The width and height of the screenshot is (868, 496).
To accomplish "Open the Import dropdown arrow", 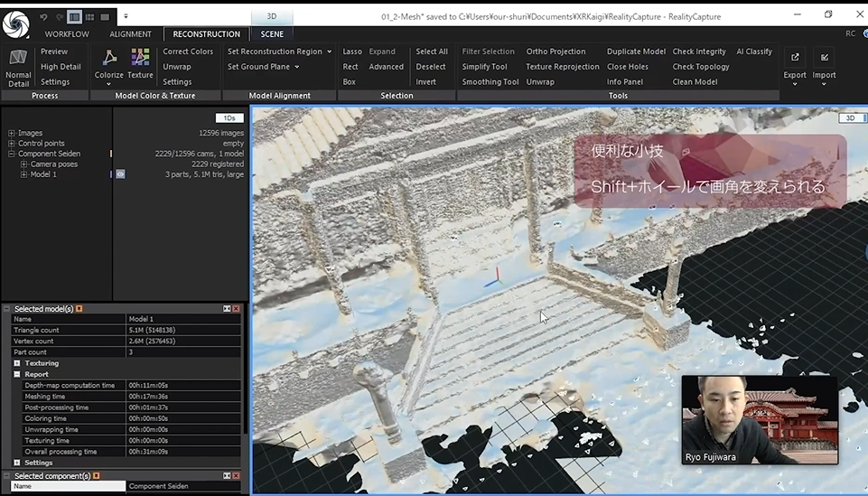I will click(x=824, y=85).
